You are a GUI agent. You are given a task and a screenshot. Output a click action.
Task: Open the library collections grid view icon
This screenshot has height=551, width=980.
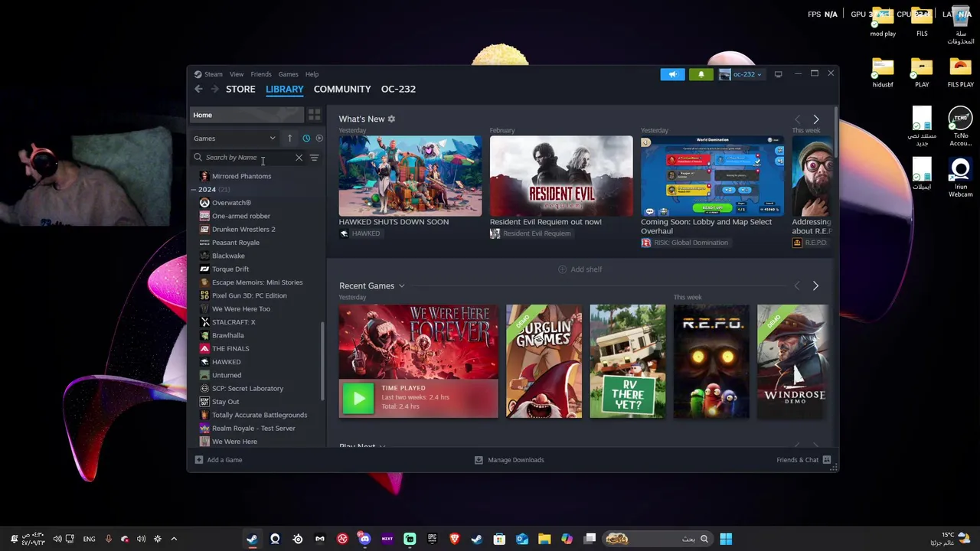314,115
